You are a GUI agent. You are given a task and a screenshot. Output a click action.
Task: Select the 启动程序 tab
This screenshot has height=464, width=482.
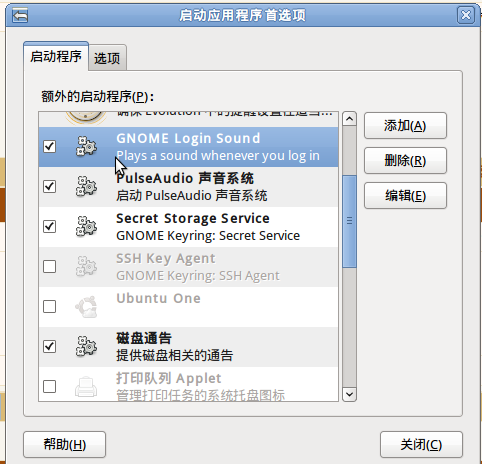click(56, 56)
